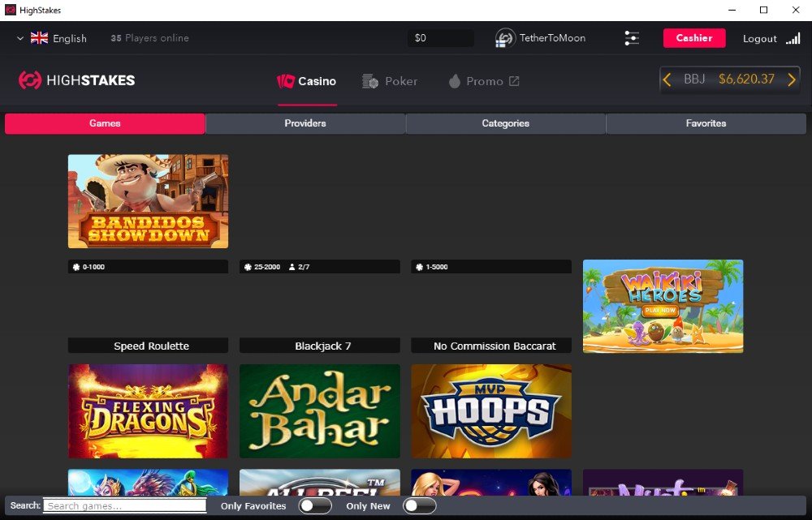The image size is (812, 520).
Task: Click the HighStakes title bar app icon
Action: (11, 10)
